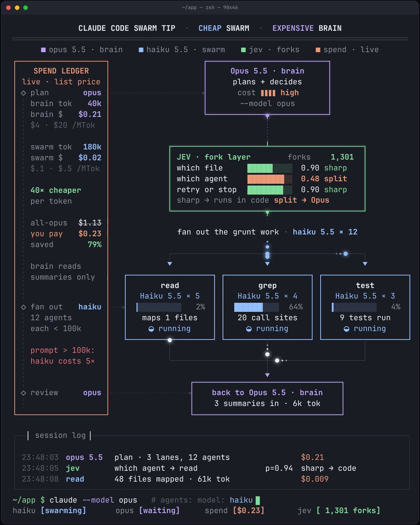Click the spend [$0.23] status entry
The height and width of the screenshot is (525, 420).
pos(234,511)
